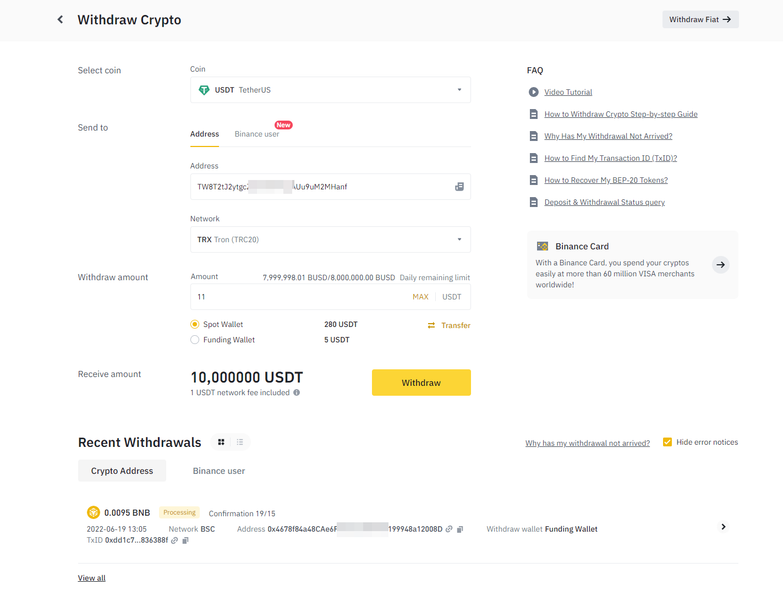Click Confirmation 19/15 text
Image resolution: width=783 pixels, height=600 pixels.
pyautogui.click(x=242, y=513)
